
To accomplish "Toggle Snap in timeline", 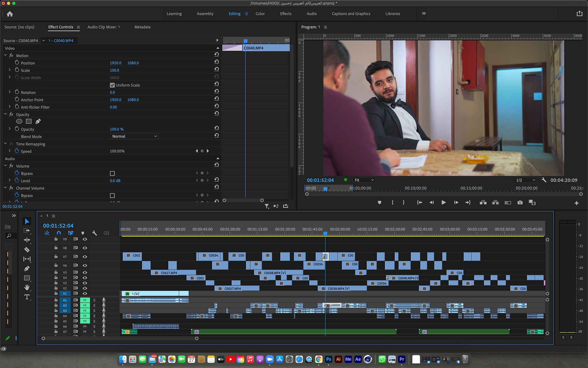I will pyautogui.click(x=59, y=233).
